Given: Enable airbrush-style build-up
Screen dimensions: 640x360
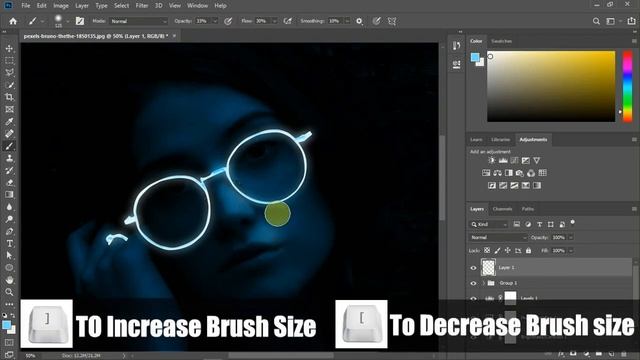Looking at the screenshot, I should tap(288, 21).
